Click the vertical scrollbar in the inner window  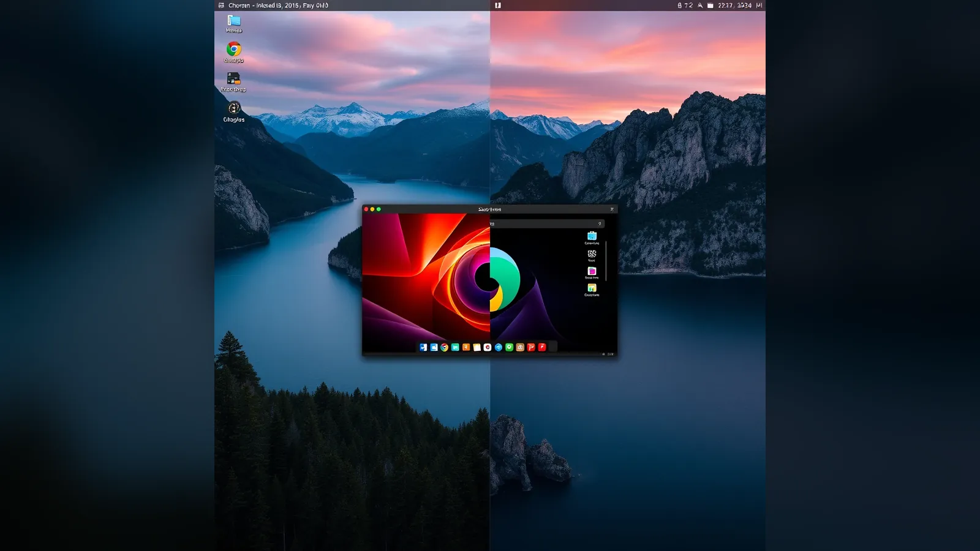tap(606, 260)
